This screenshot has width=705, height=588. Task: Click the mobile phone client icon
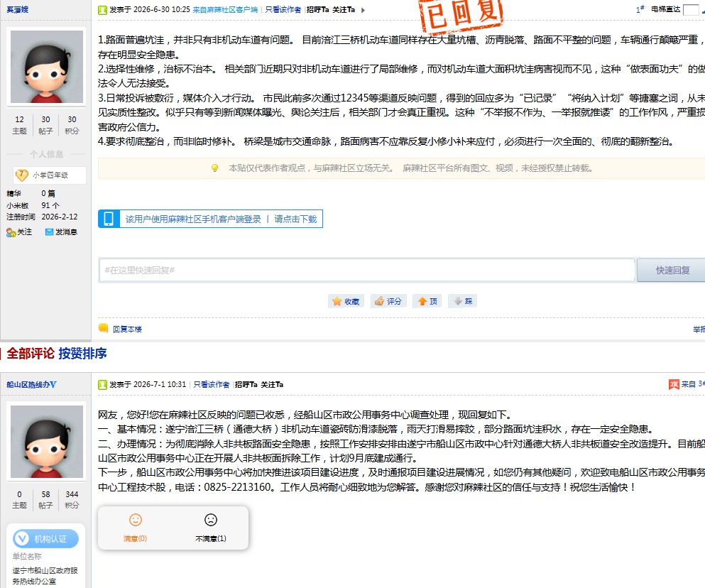click(x=109, y=219)
